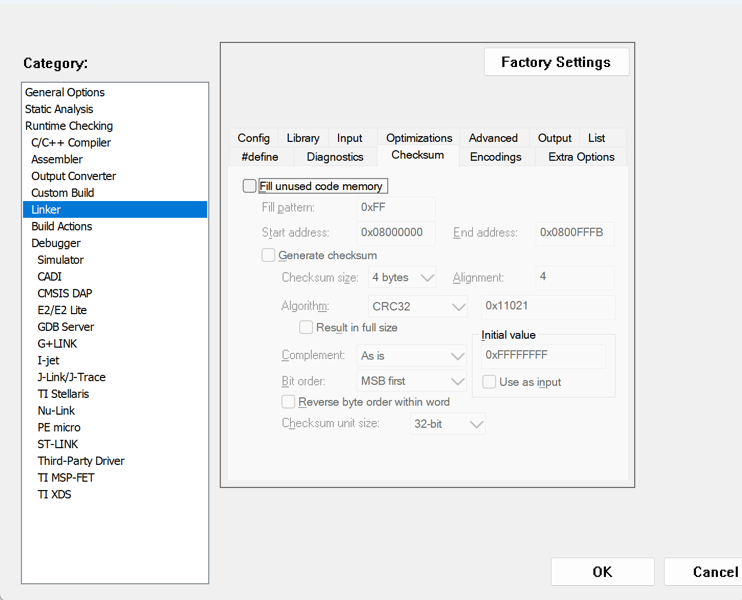
Task: Open the Bit order dropdown
Action: pos(412,381)
